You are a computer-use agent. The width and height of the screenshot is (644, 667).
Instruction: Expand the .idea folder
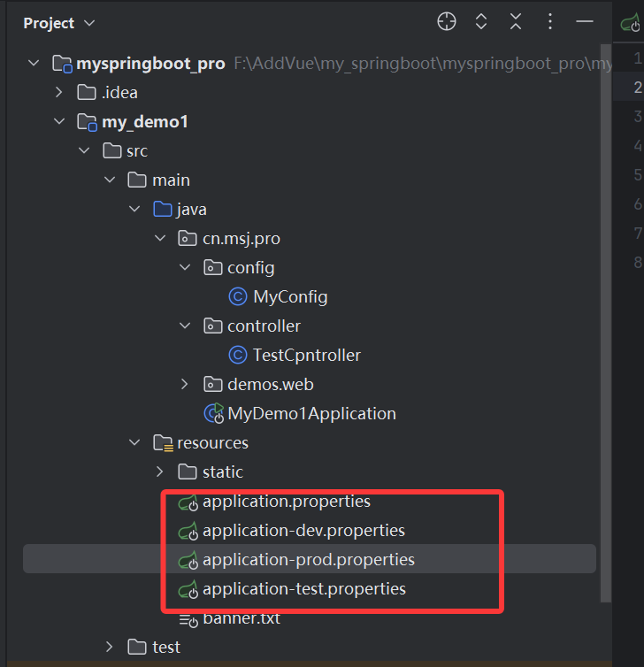(58, 92)
